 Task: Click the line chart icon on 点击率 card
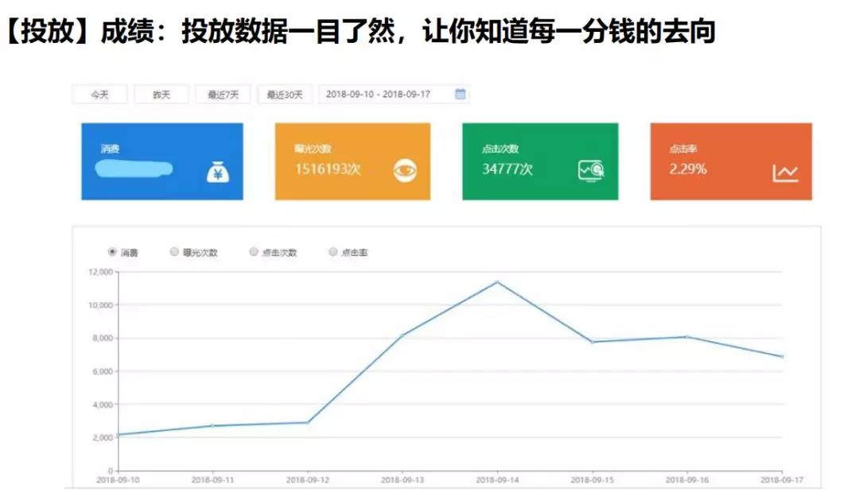[785, 173]
